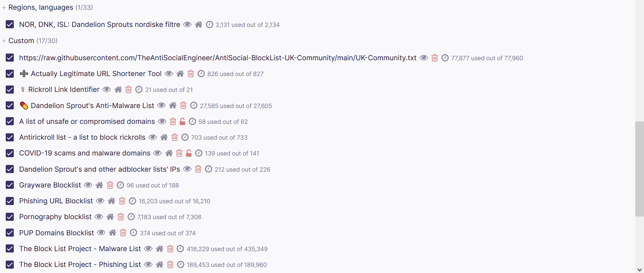Open the UK-Community raw.githubusercontent.com link
This screenshot has width=644, height=273.
pos(217,58)
